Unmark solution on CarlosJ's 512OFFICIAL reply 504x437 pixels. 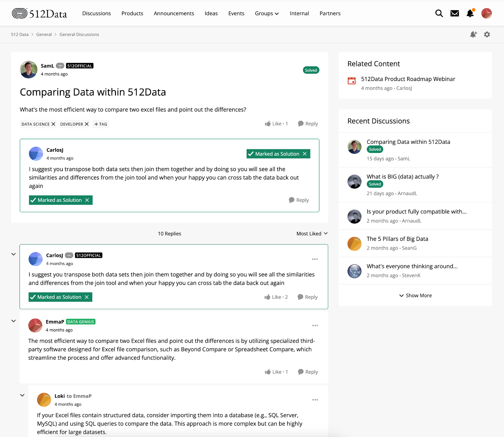tap(87, 297)
